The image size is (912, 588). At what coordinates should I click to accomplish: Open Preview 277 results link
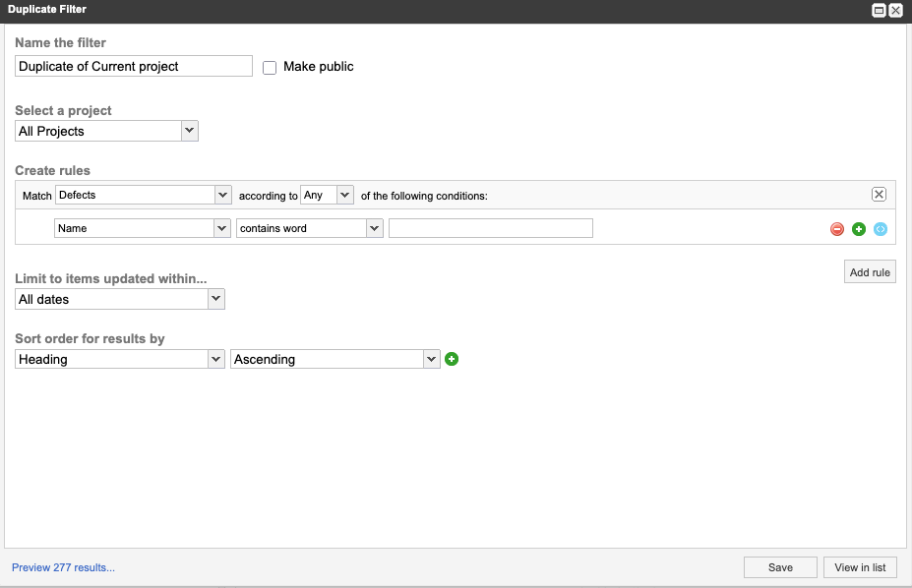coord(62,567)
